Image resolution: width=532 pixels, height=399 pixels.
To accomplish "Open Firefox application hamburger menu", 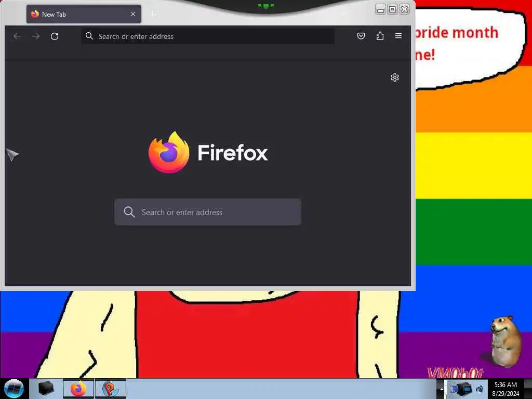I will click(x=398, y=36).
